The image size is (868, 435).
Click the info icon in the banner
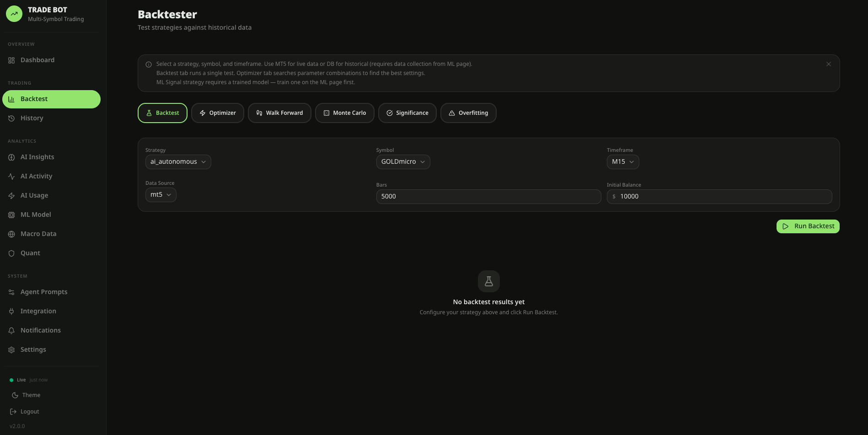(149, 64)
